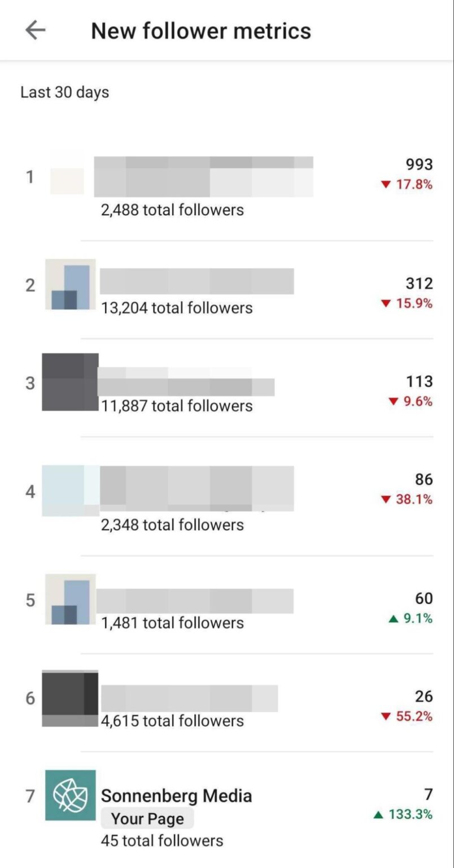This screenshot has height=868, width=454.
Task: Click the avatar of rank 2 page
Action: point(69,285)
